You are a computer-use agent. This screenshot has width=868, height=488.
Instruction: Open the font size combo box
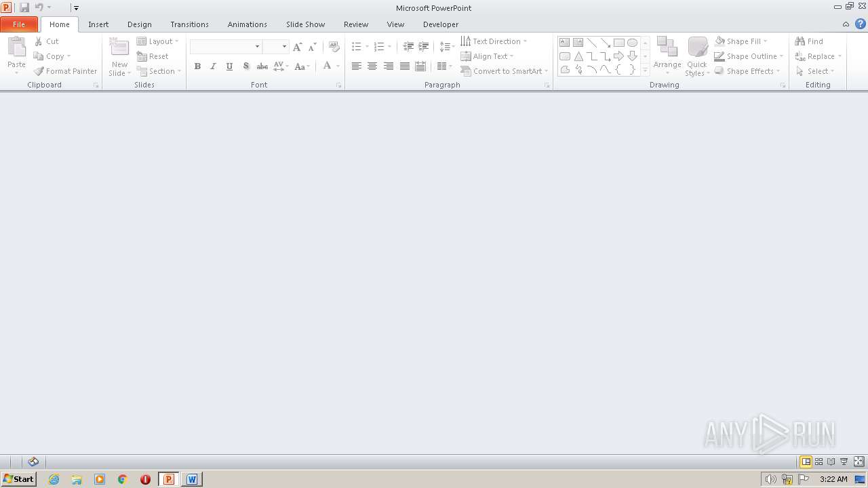tap(276, 47)
